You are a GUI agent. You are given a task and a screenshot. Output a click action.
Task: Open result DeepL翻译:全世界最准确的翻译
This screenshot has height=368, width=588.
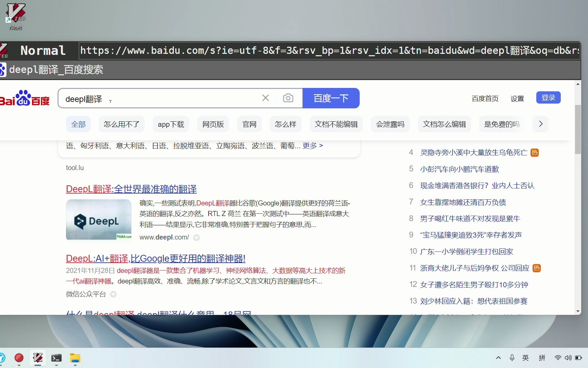click(x=131, y=189)
